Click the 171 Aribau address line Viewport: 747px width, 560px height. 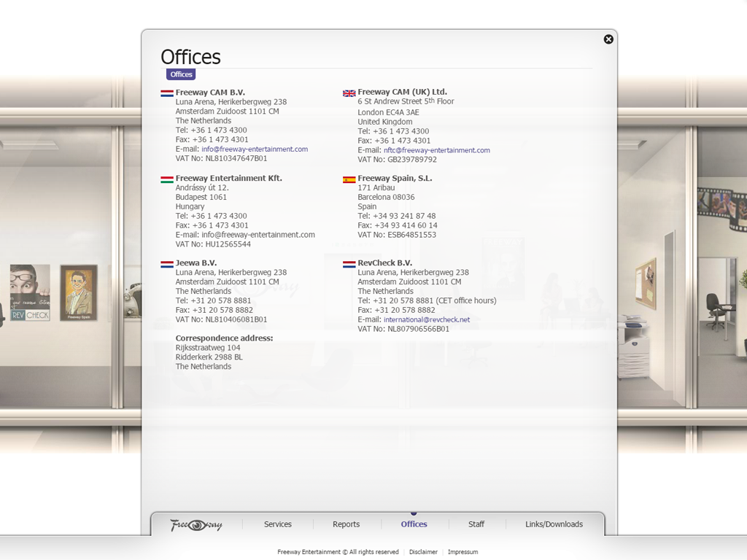click(376, 187)
